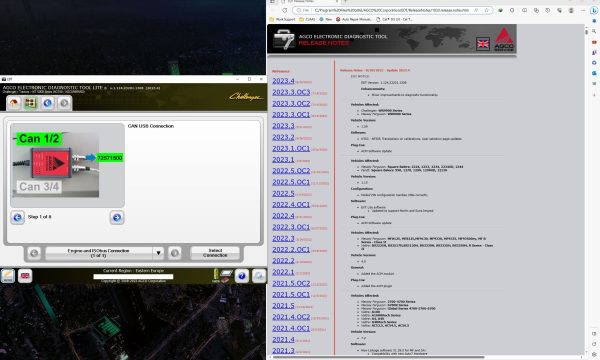Viewport: 600px width, 360px height.
Task: Go to previous step with blue left arrow
Action: (x=17, y=217)
